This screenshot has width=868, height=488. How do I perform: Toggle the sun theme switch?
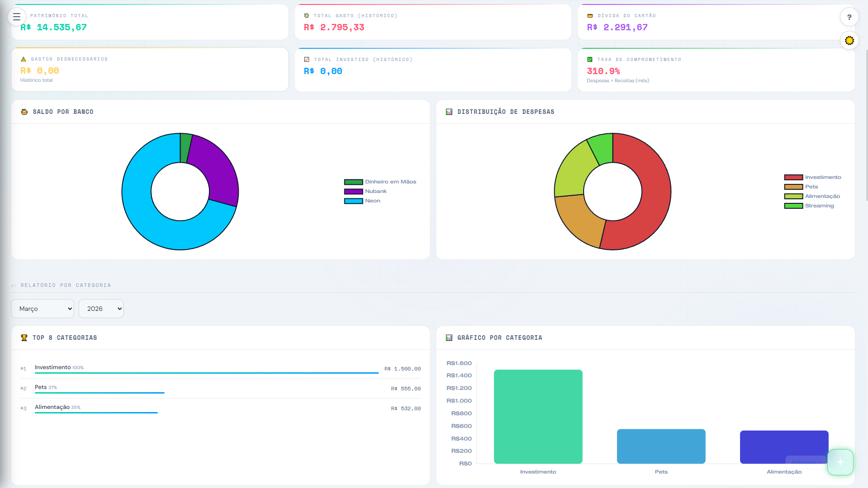pos(849,41)
